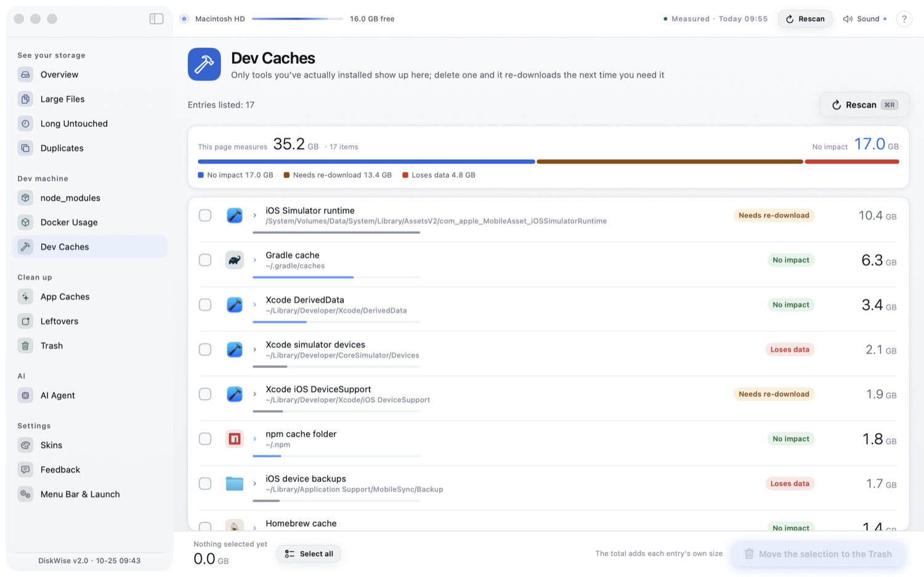Click the Rescan button with ⌘R shortcut
Viewport: 924px width, 577px height.
pos(864,105)
